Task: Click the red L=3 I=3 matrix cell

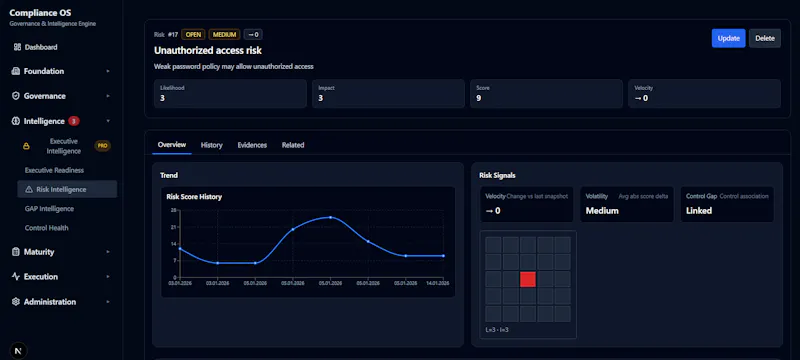Action: pos(528,279)
